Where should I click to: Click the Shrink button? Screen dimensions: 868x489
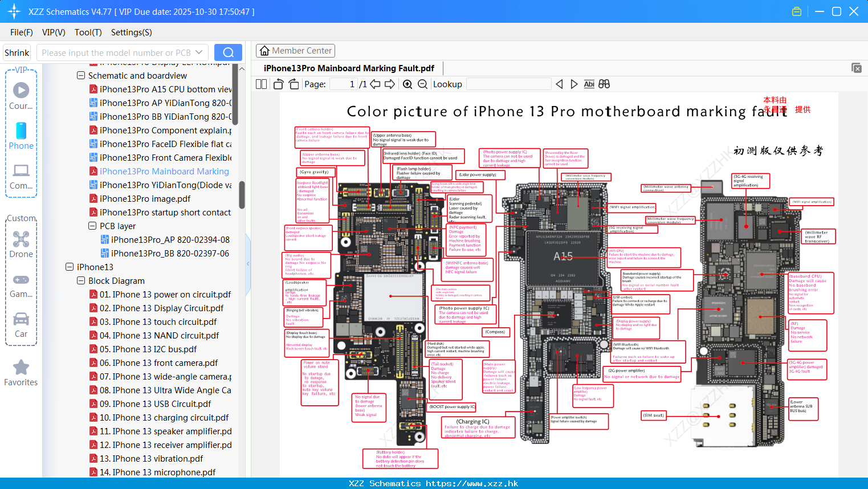[x=17, y=52]
